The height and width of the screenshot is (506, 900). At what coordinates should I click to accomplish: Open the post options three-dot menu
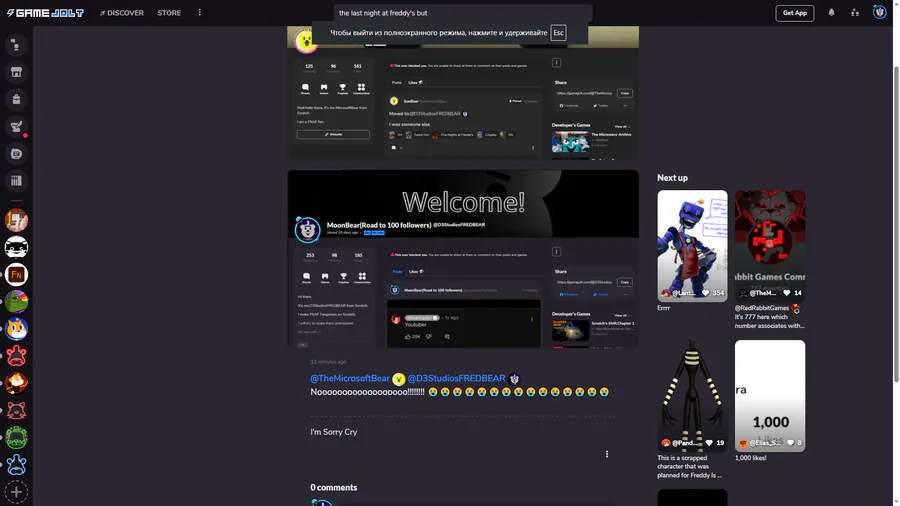click(x=607, y=454)
